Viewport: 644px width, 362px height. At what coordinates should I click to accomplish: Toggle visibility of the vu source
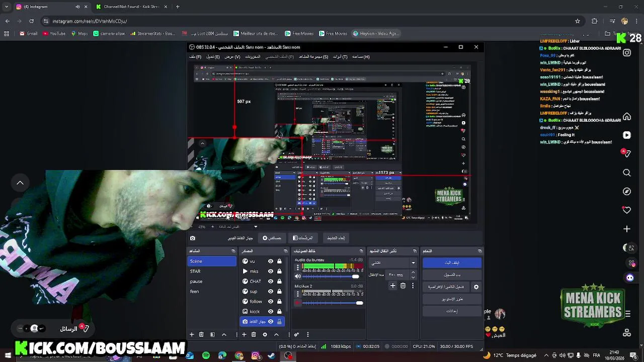[x=271, y=261]
